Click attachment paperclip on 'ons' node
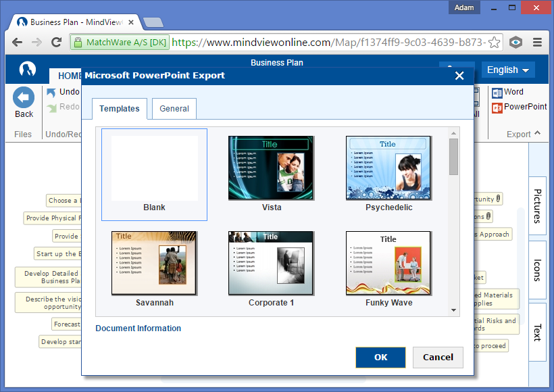This screenshot has height=392, width=554. point(488,216)
